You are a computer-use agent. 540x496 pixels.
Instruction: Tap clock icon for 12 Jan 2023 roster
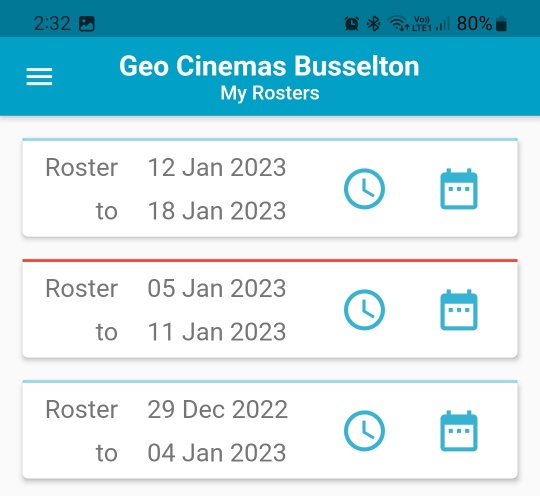364,189
